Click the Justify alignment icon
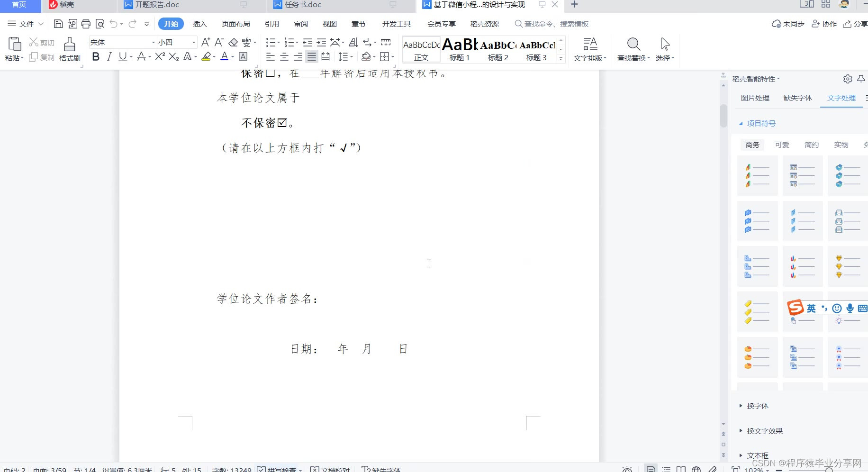 tap(312, 57)
